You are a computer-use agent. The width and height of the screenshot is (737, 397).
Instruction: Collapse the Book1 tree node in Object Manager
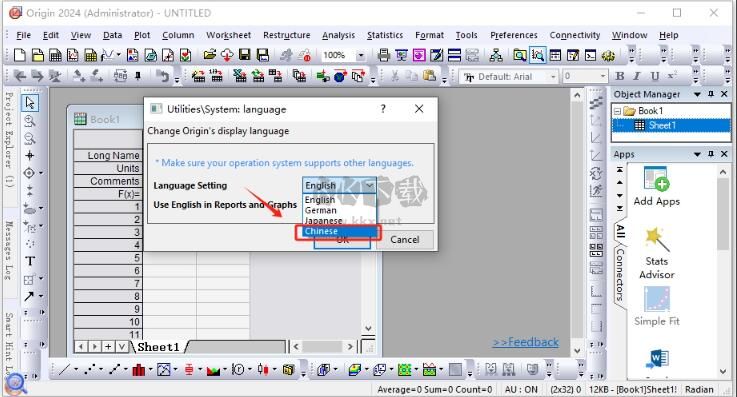point(618,111)
